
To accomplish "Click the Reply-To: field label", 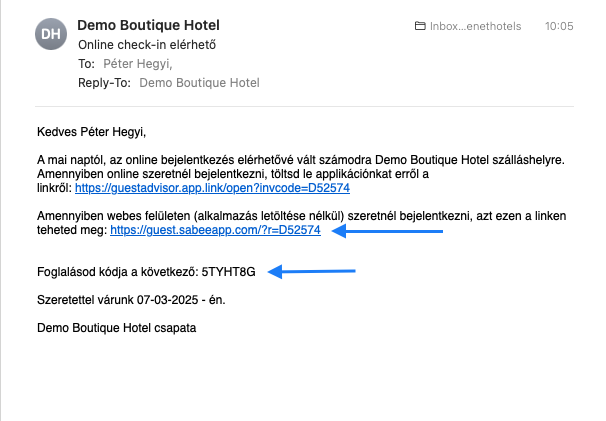I will click(x=104, y=83).
